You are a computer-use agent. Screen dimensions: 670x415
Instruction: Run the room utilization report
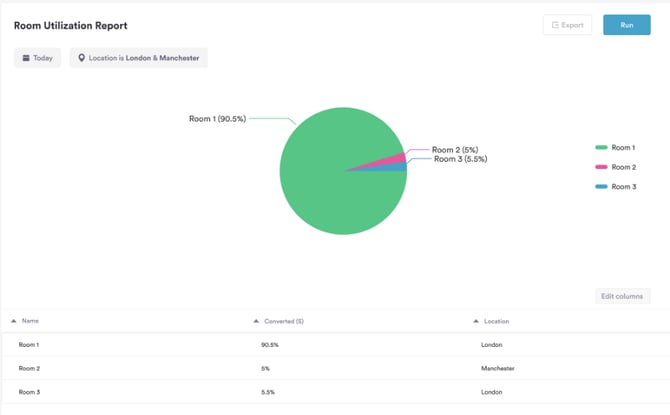tap(626, 25)
